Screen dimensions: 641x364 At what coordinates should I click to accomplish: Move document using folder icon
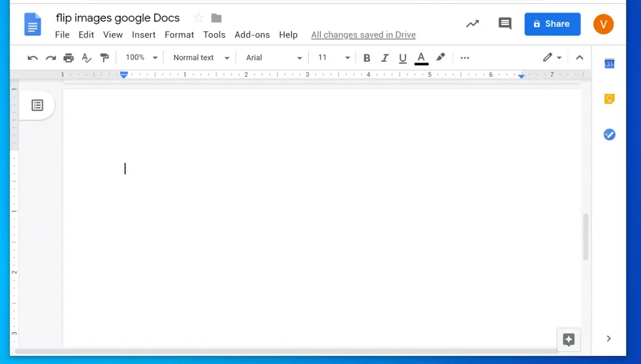216,18
